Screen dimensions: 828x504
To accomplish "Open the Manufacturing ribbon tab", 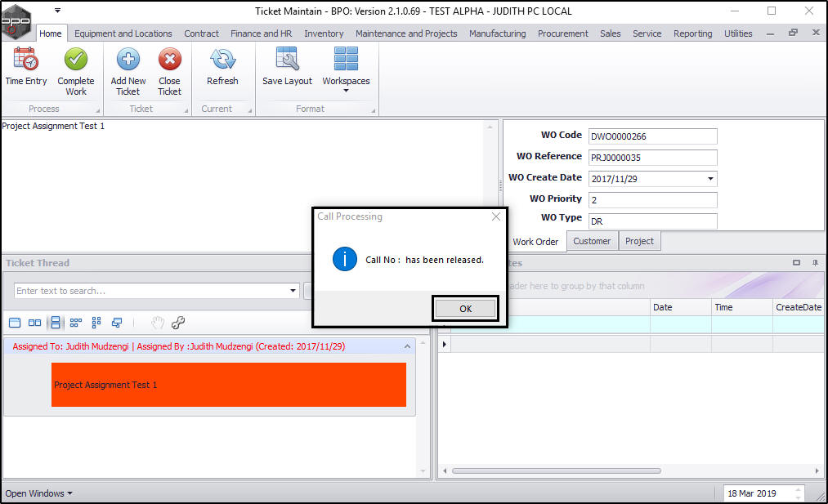I will (x=498, y=33).
